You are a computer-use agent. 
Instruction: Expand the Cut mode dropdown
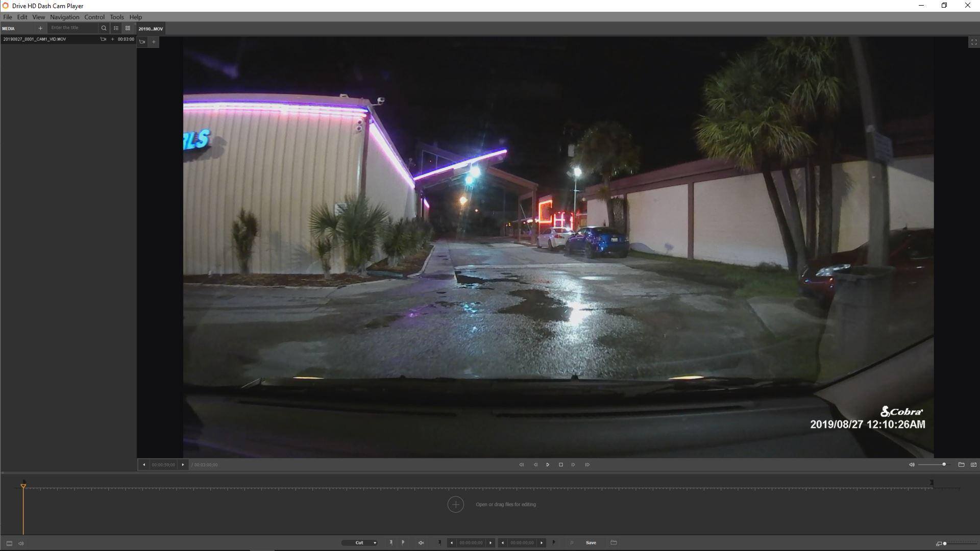360,543
